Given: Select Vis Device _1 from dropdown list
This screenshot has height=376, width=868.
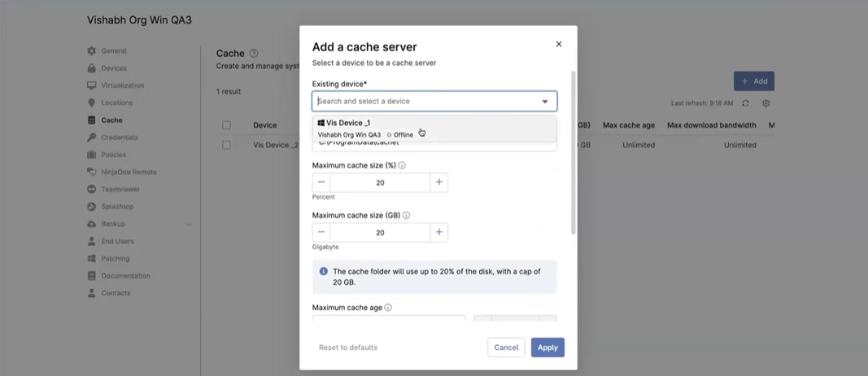Looking at the screenshot, I should click(x=434, y=129).
